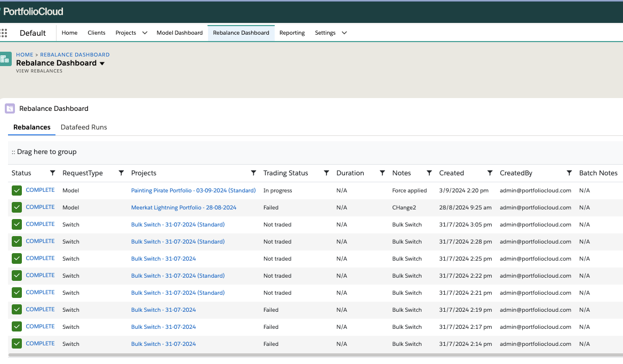Click the Notes column filter funnel
Screen dimensions: 623x364
coord(429,173)
